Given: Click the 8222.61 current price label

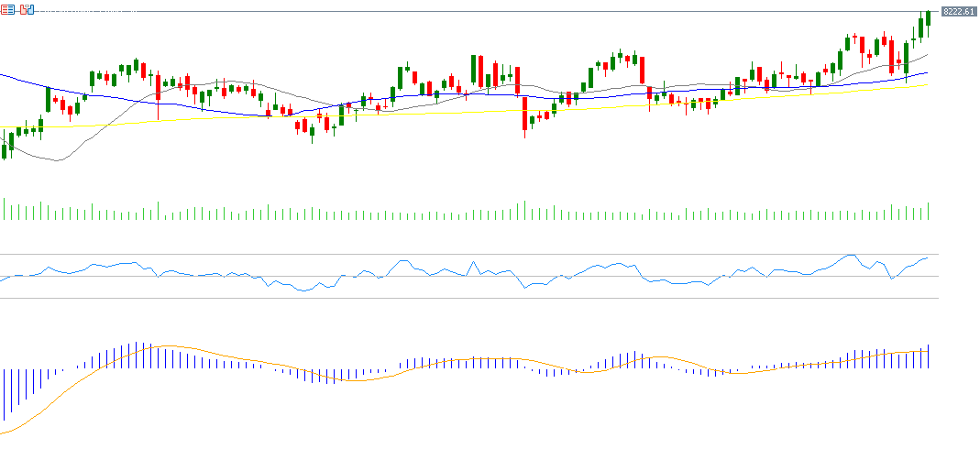Looking at the screenshot, I should (958, 11).
